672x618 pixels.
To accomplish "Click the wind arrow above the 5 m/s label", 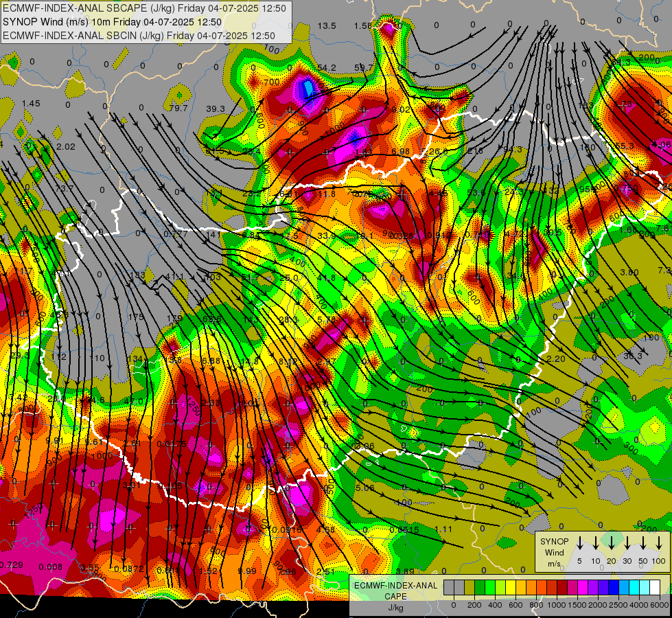I will [579, 543].
